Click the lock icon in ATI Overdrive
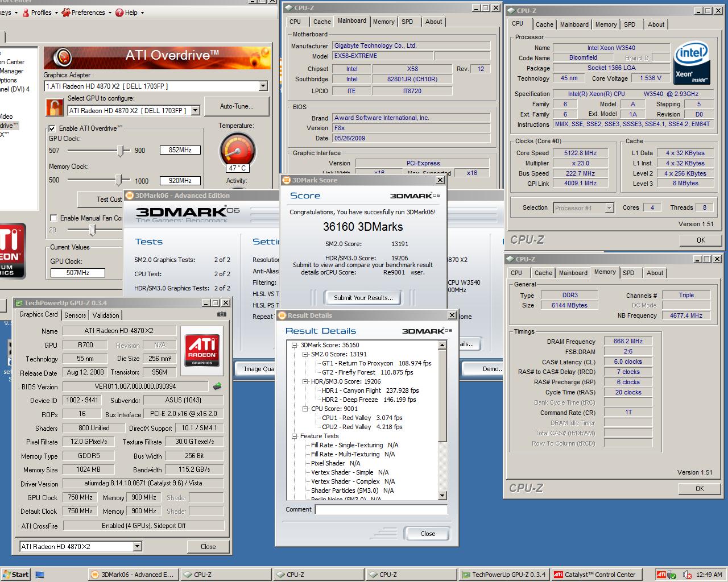 tap(54, 107)
